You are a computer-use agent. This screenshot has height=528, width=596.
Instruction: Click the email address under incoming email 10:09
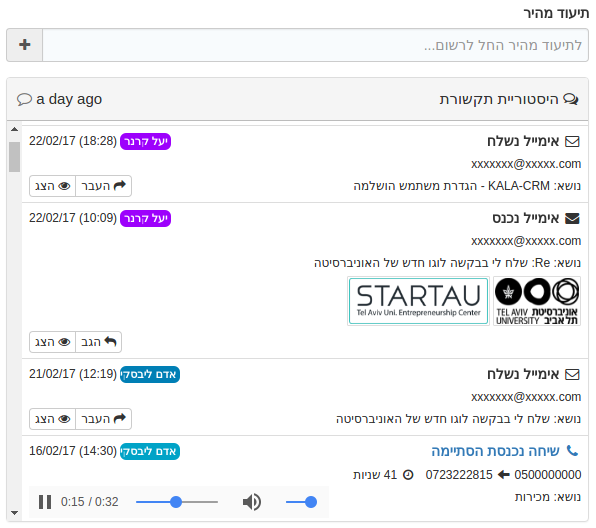(x=526, y=241)
